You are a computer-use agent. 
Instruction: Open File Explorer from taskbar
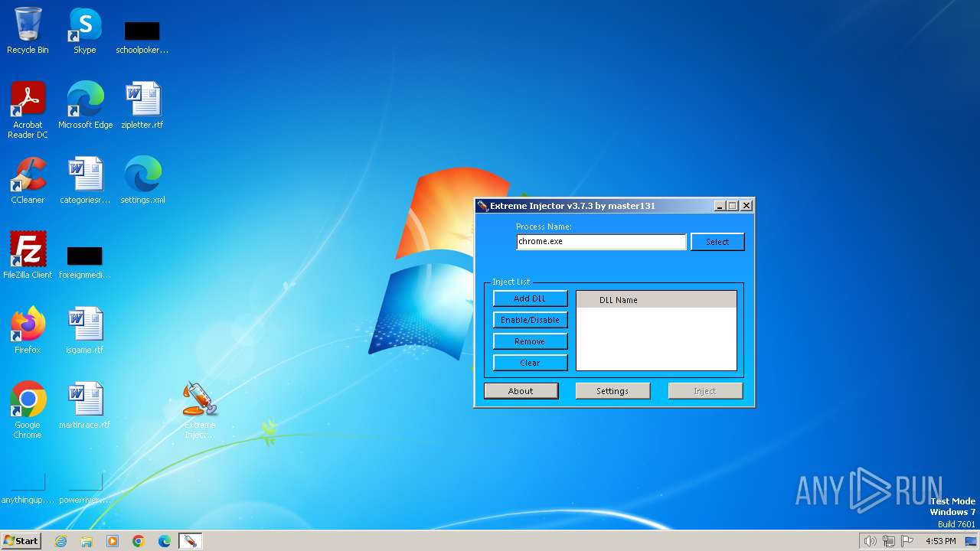click(87, 541)
